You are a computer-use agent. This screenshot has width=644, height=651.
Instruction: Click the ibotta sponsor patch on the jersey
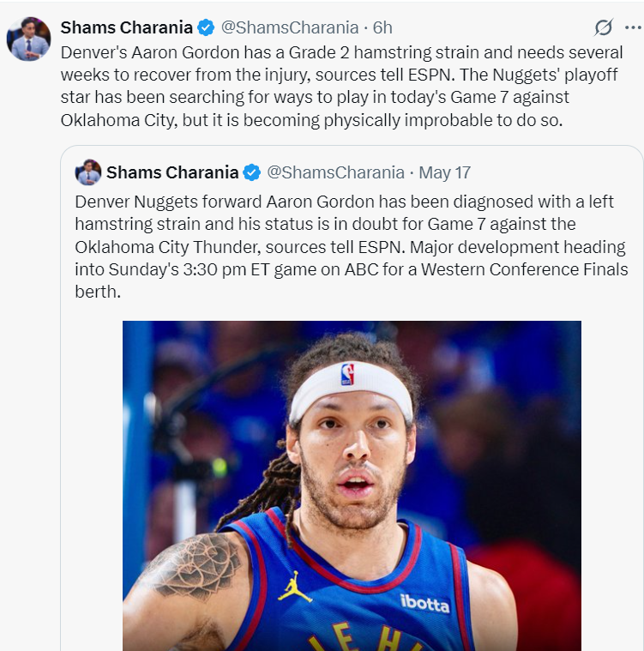424,604
